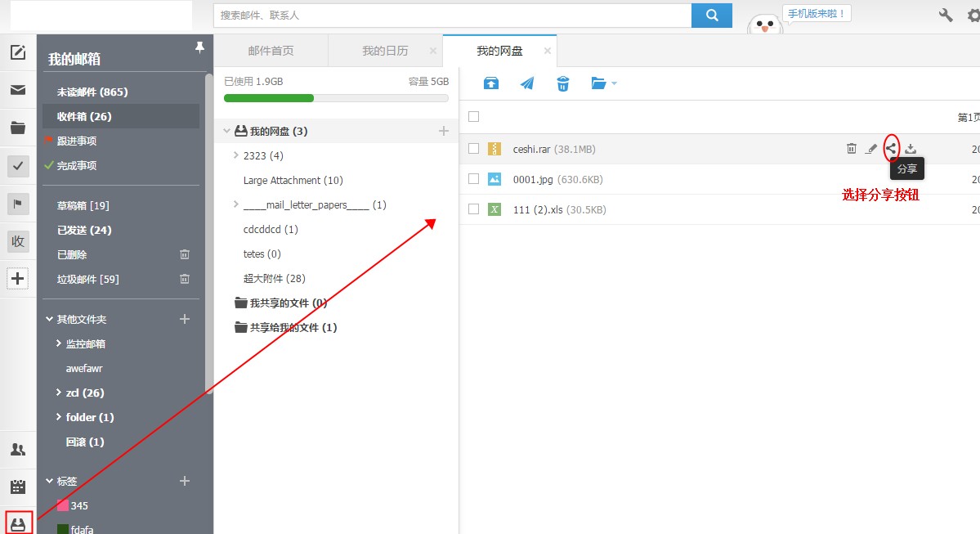Open 共享给我的文件 folder
Viewport: 980px width, 534px height.
click(293, 327)
